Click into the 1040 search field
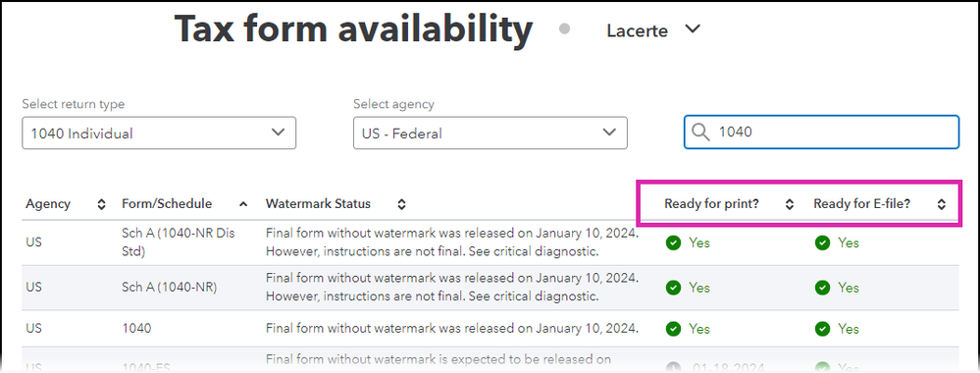The height and width of the screenshot is (373, 980). click(821, 133)
